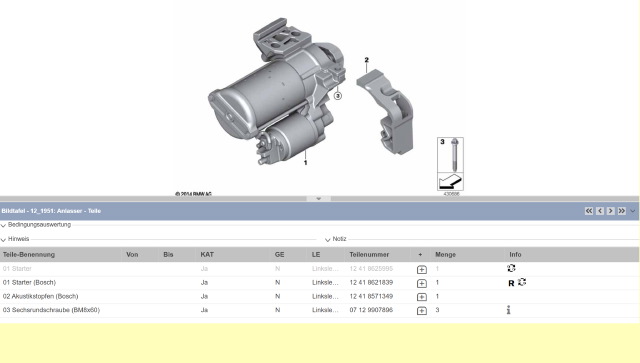Add Sechsrundschraube using plus icon

pos(422,311)
